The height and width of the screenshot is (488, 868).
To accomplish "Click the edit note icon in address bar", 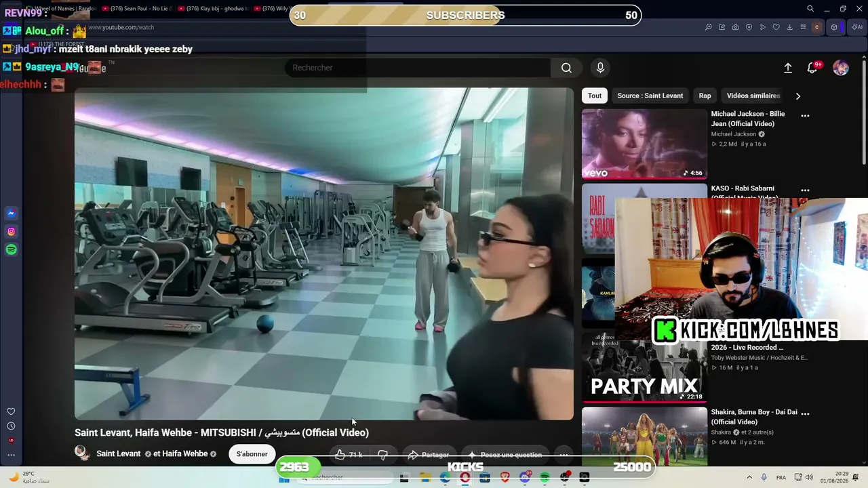I will (722, 27).
